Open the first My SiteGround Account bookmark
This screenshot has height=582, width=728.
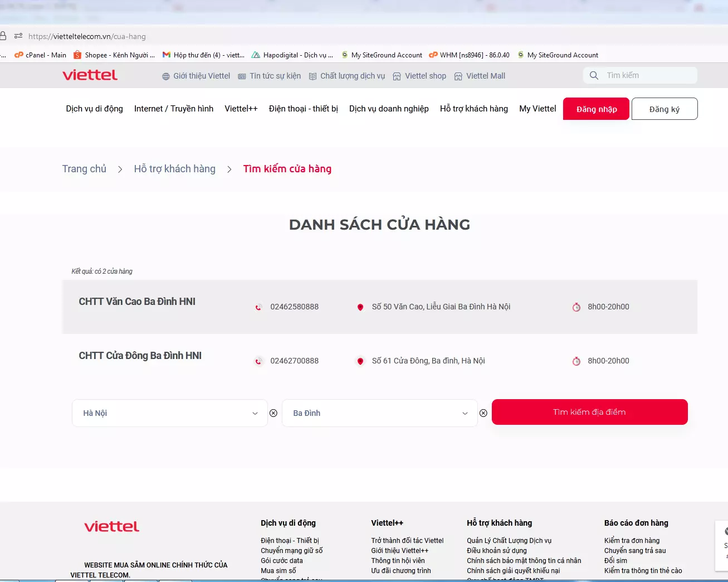coord(382,55)
